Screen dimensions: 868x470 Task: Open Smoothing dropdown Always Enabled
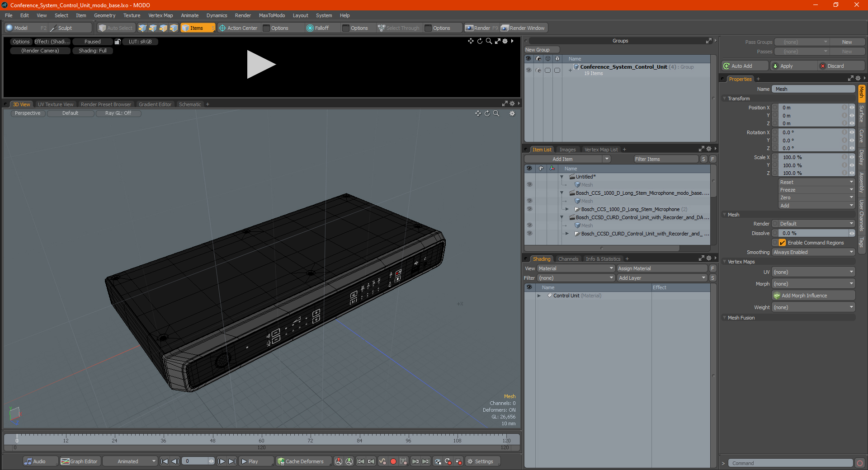[x=813, y=252]
